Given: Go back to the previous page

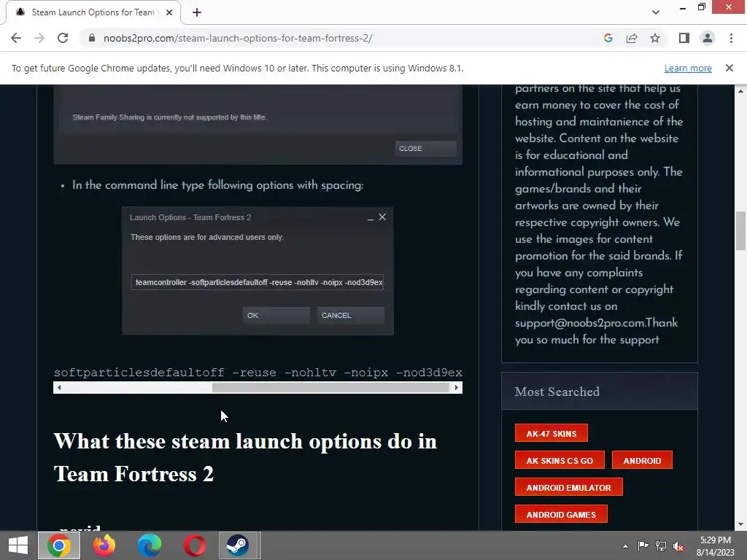Looking at the screenshot, I should tap(16, 38).
